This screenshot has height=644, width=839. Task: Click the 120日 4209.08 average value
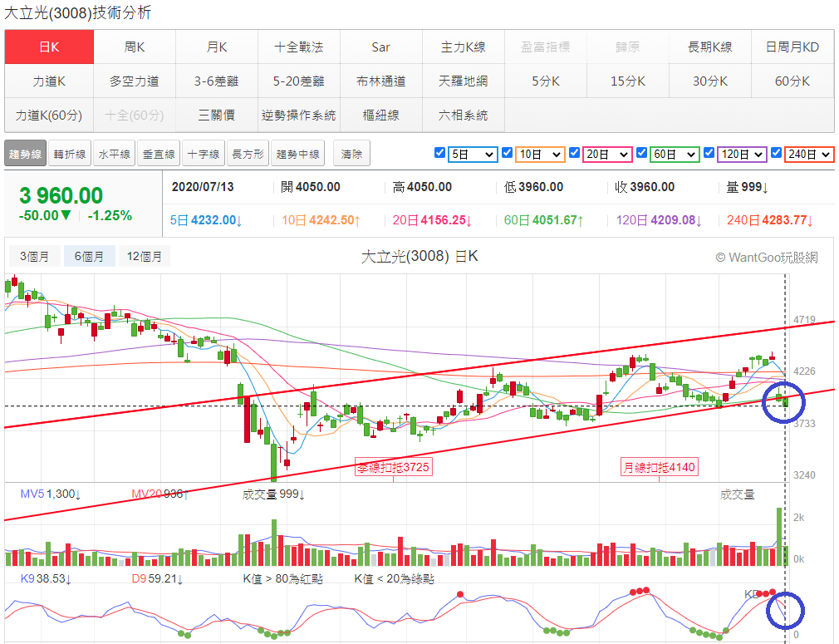[x=659, y=220]
